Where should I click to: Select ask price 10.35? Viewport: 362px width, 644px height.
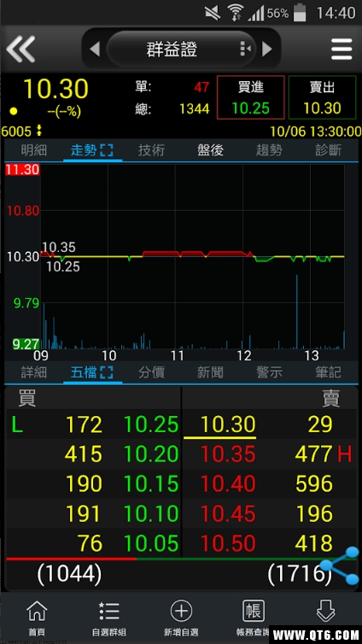228,454
